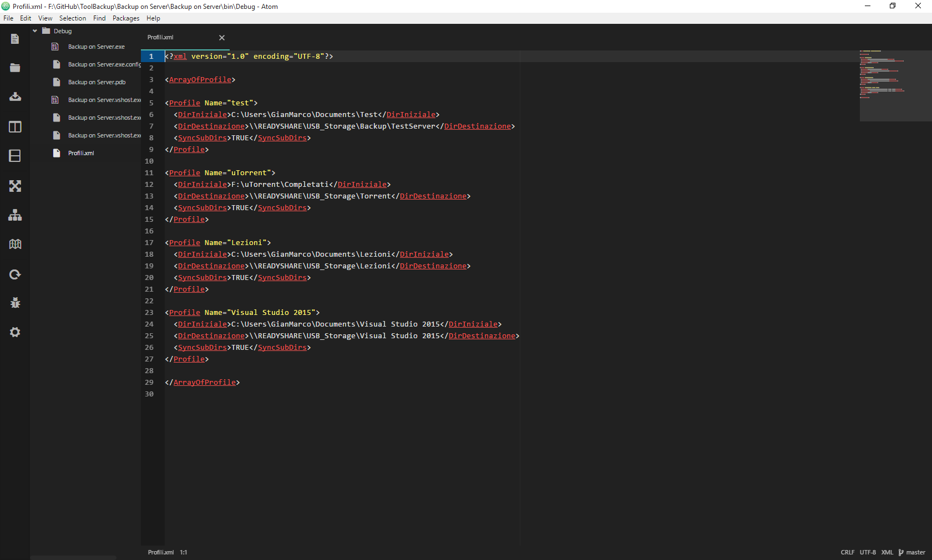Change the XML grammar selector
The height and width of the screenshot is (560, 932).
coord(887,552)
